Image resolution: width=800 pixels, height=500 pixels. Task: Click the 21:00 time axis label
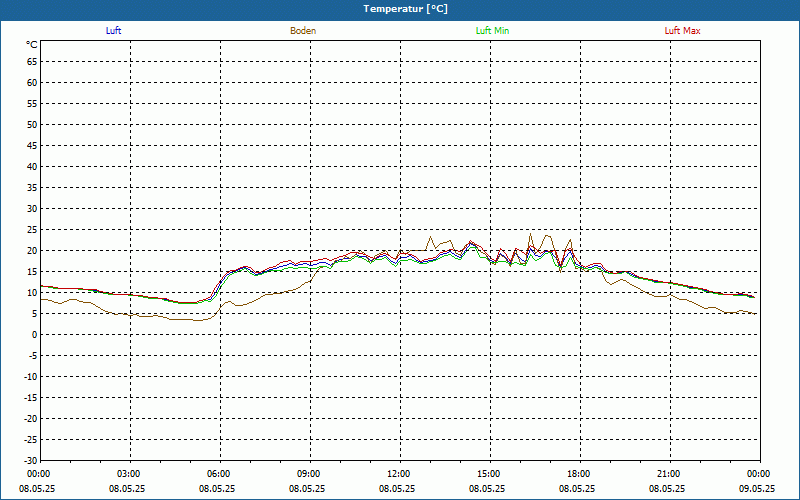click(x=670, y=474)
